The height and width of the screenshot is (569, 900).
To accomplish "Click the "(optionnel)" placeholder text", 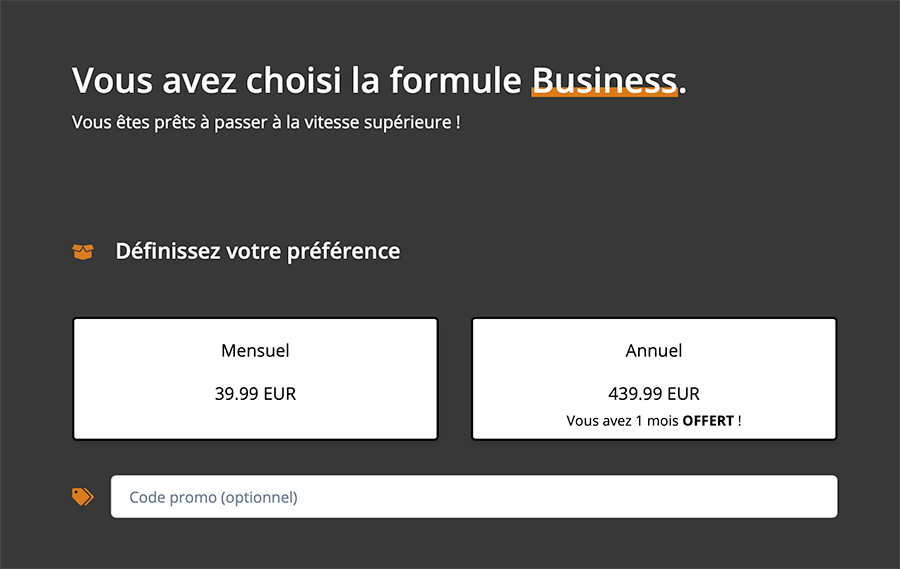I will [259, 497].
